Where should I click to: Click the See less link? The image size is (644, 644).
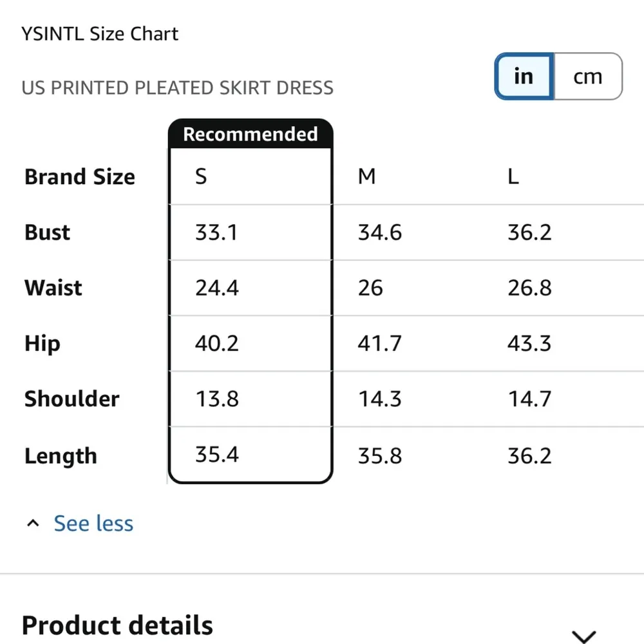pyautogui.click(x=93, y=523)
